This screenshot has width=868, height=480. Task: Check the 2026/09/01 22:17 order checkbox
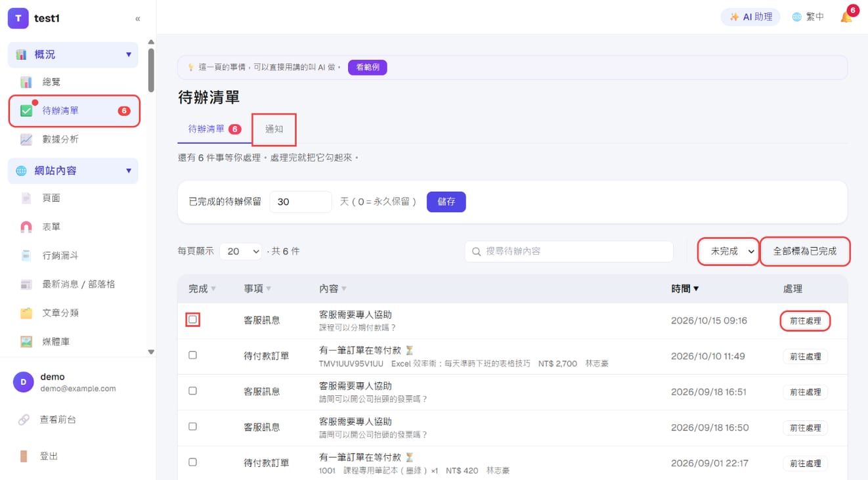pyautogui.click(x=192, y=462)
